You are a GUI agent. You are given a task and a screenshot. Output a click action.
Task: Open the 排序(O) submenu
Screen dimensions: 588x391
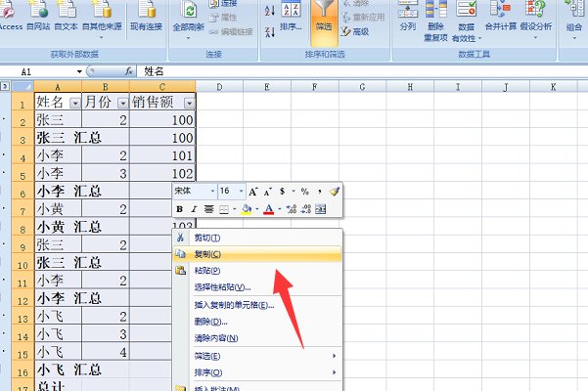[x=257, y=372]
